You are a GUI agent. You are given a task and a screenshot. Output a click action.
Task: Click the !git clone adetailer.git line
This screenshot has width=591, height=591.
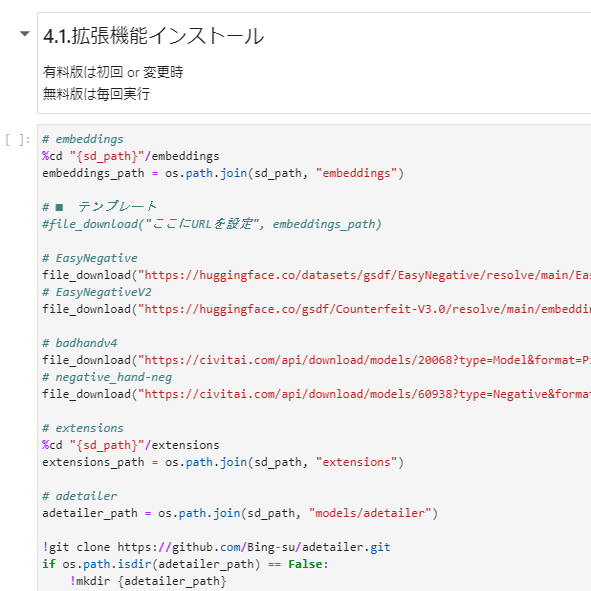point(216,547)
